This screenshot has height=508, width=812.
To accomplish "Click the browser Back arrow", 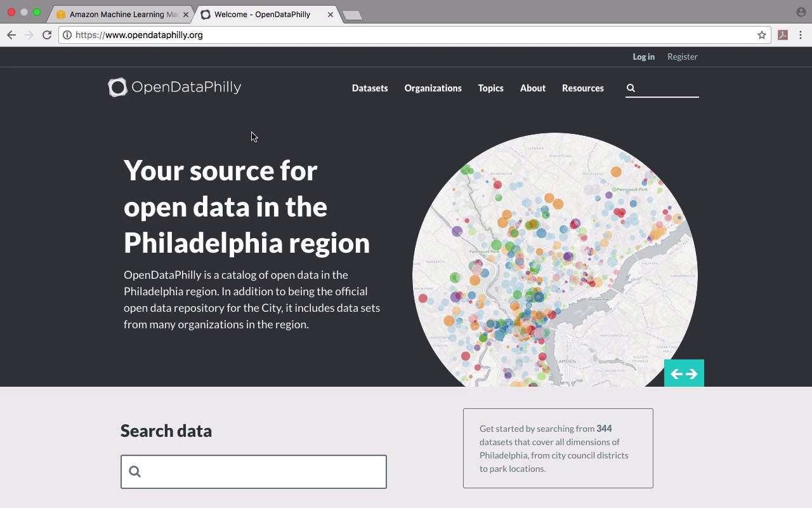I will pyautogui.click(x=11, y=35).
